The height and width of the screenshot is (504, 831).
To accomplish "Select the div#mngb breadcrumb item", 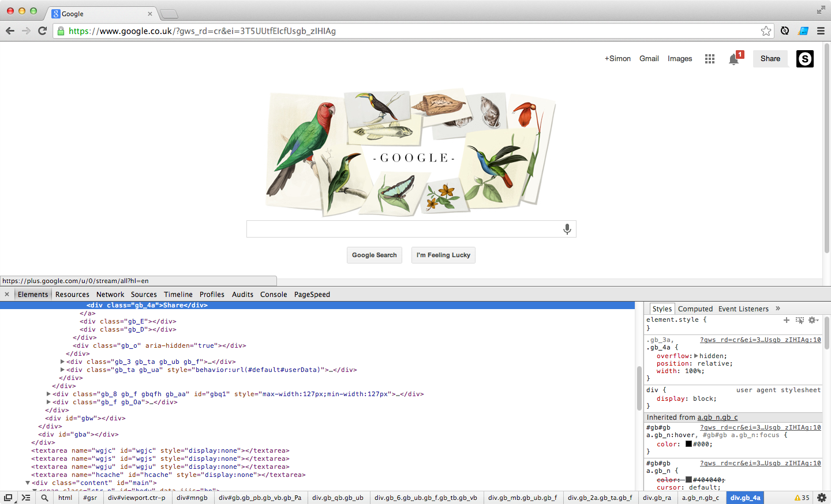I will tap(192, 498).
